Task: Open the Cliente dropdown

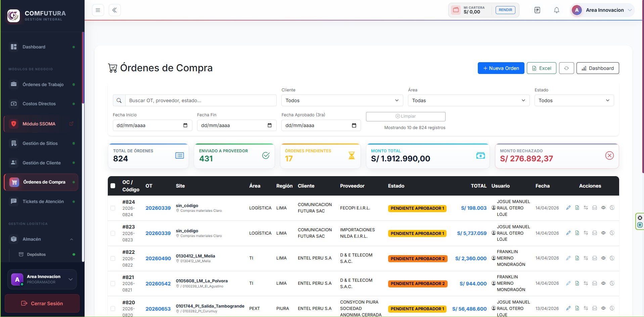Action: click(342, 101)
